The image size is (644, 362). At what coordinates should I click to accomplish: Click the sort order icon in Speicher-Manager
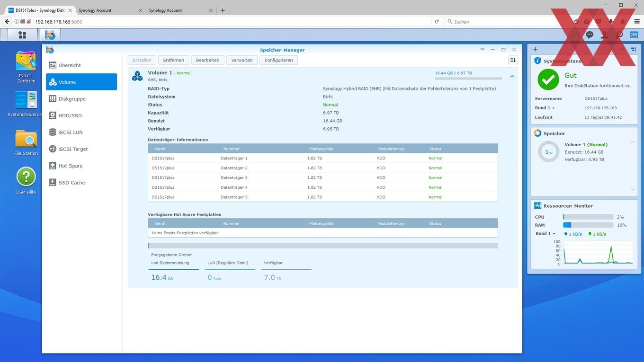[512, 60]
